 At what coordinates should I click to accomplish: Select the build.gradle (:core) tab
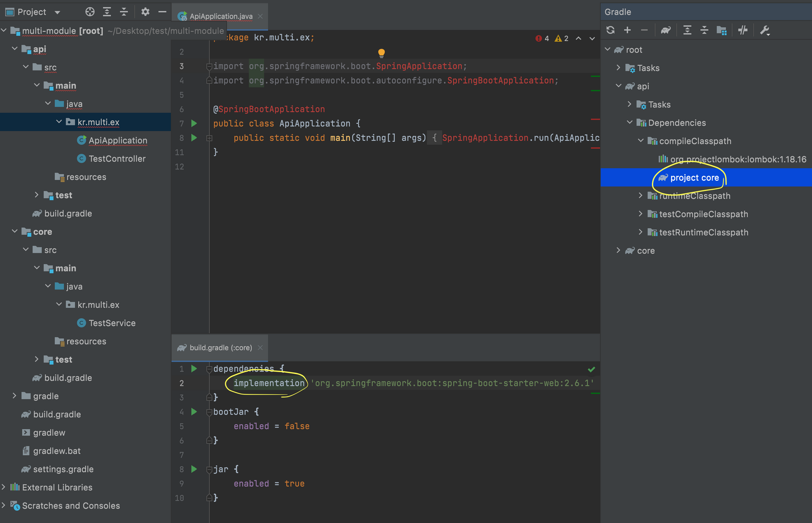pos(220,348)
